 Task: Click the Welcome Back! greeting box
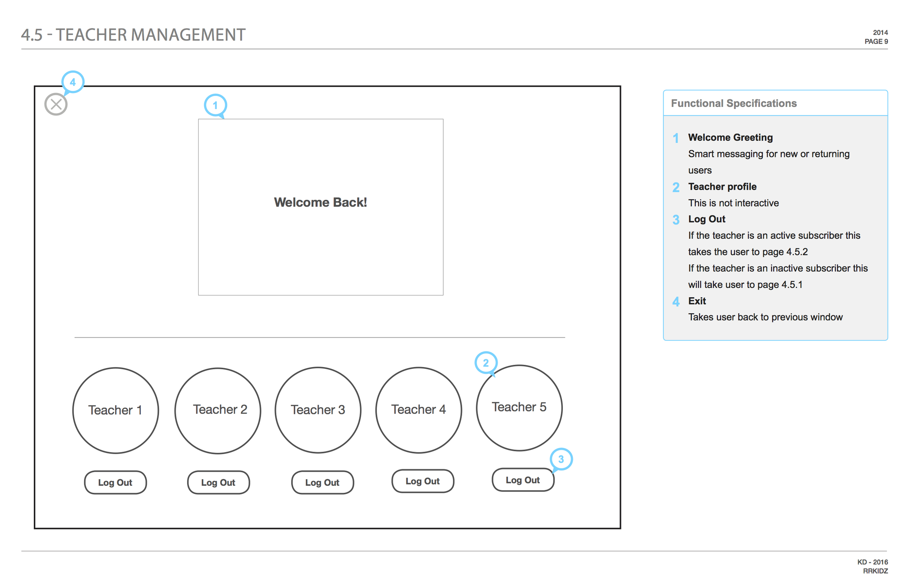click(x=320, y=207)
